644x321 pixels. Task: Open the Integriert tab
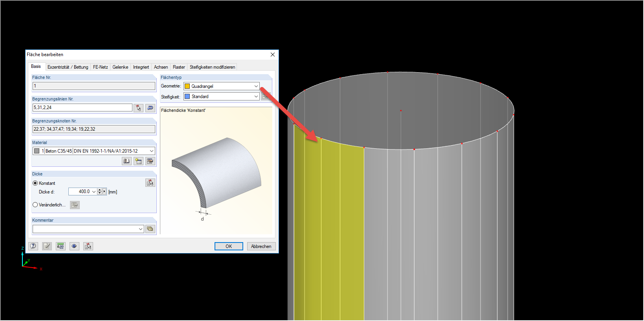(141, 67)
